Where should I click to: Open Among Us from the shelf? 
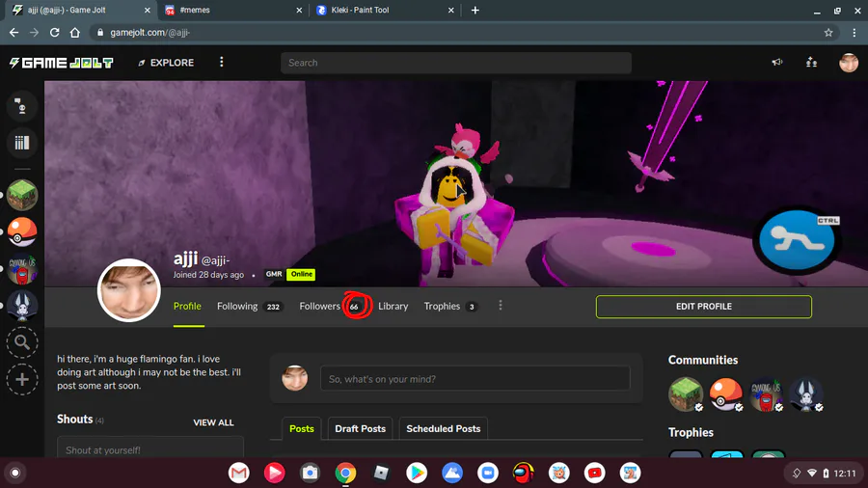[523, 474]
